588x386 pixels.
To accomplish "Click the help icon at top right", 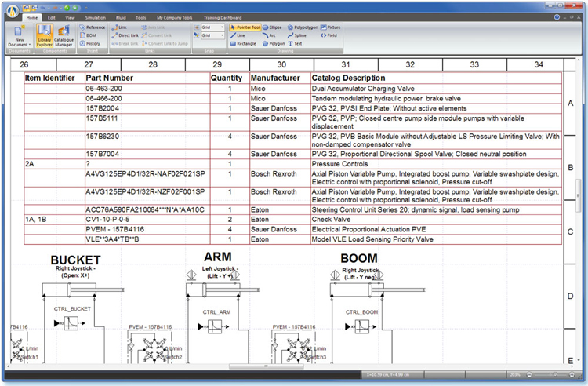I will (x=557, y=17).
